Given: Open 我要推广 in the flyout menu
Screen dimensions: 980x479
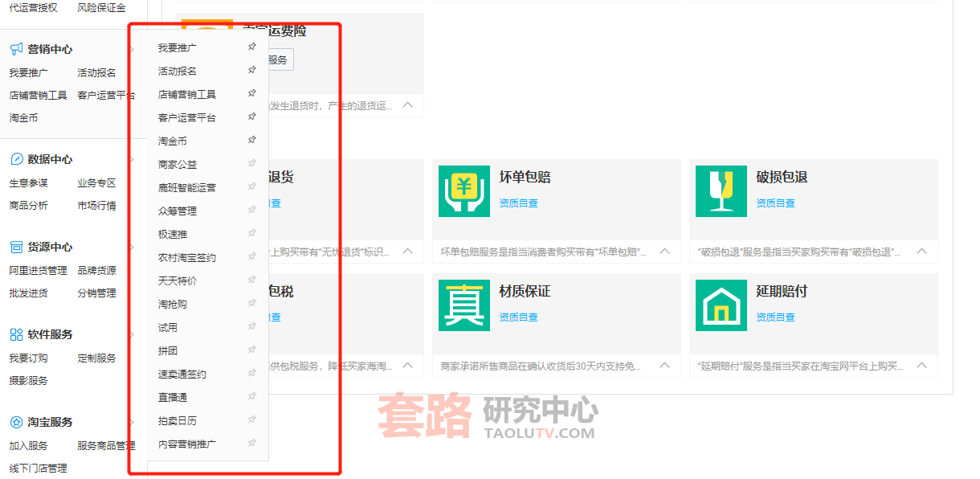Looking at the screenshot, I should point(178,48).
